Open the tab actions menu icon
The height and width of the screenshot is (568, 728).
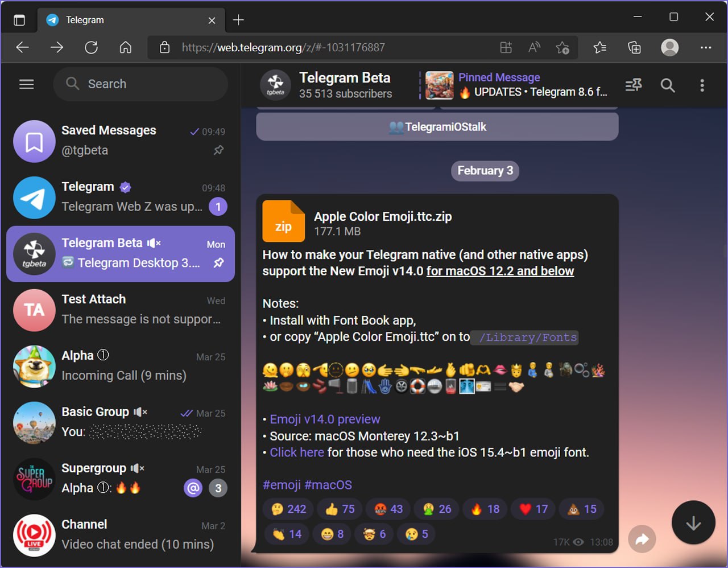click(x=19, y=20)
